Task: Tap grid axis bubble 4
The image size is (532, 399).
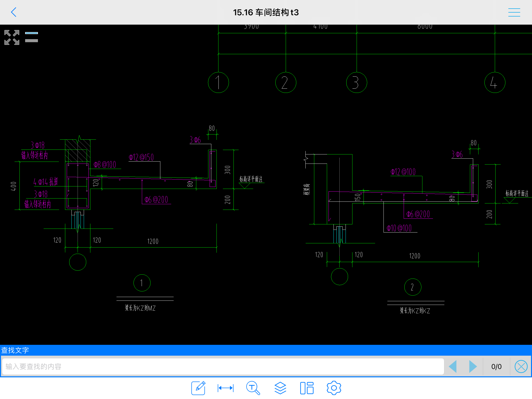Action: [x=495, y=83]
